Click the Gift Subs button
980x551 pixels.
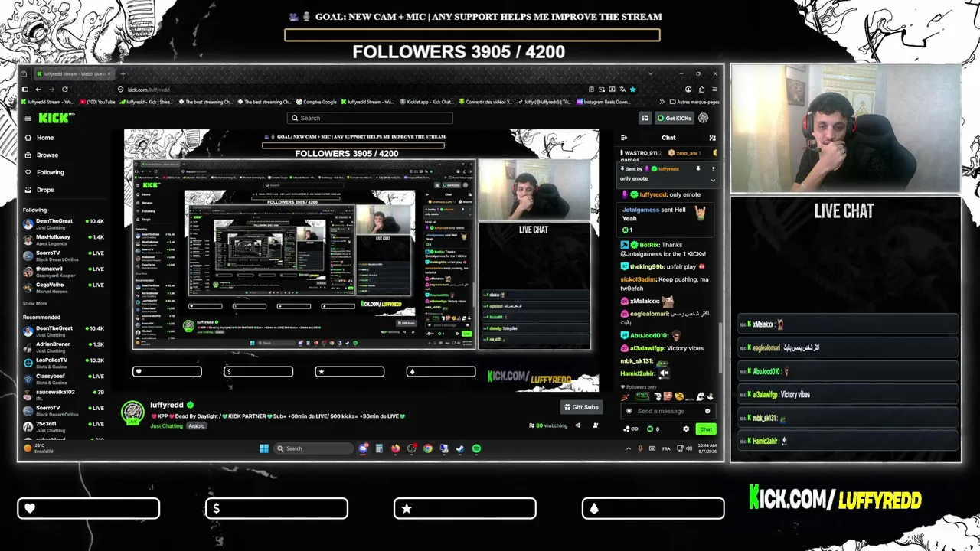(582, 407)
